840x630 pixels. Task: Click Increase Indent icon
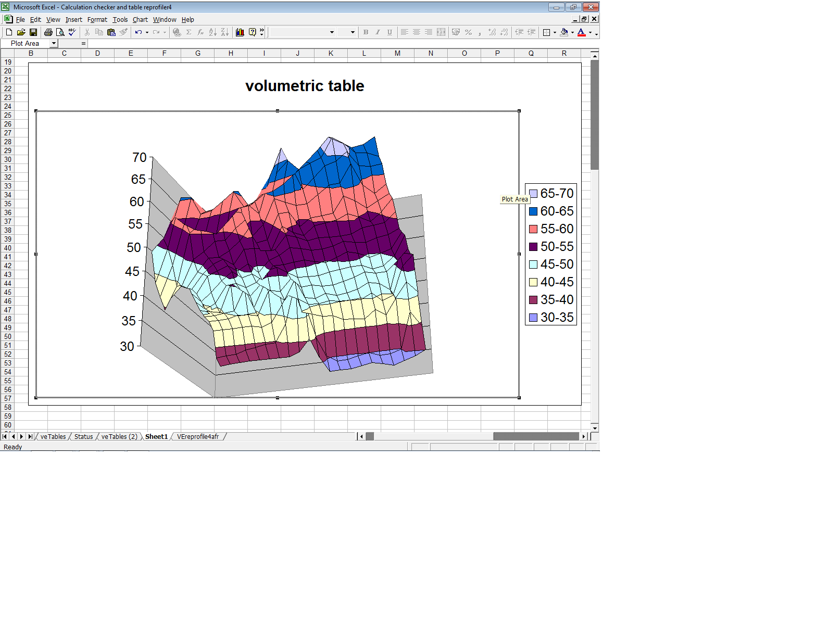[531, 32]
